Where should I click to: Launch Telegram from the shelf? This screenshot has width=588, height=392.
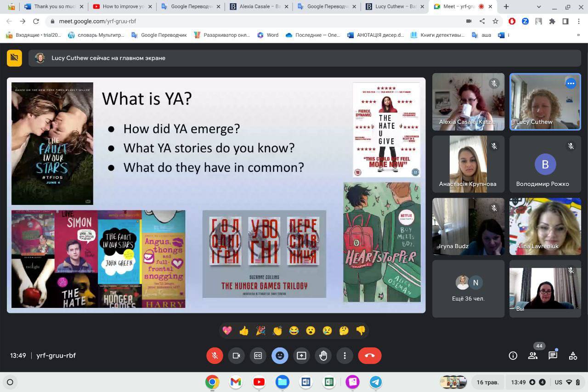[x=376, y=382]
